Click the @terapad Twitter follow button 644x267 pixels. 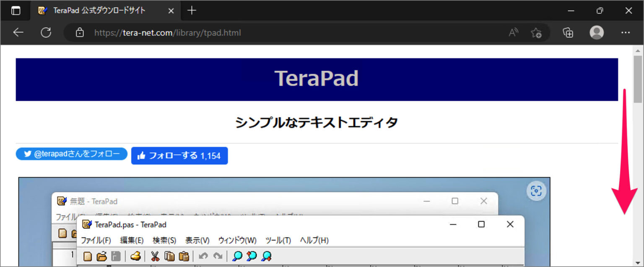click(x=71, y=154)
